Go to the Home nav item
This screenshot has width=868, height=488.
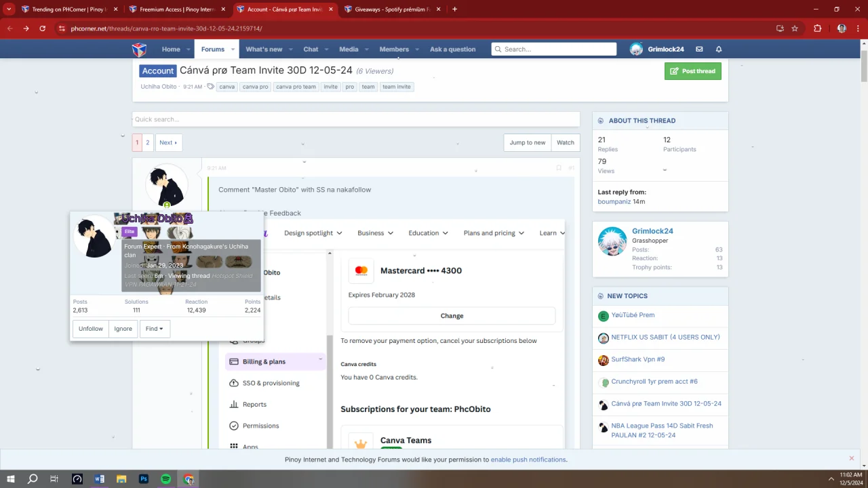point(171,49)
